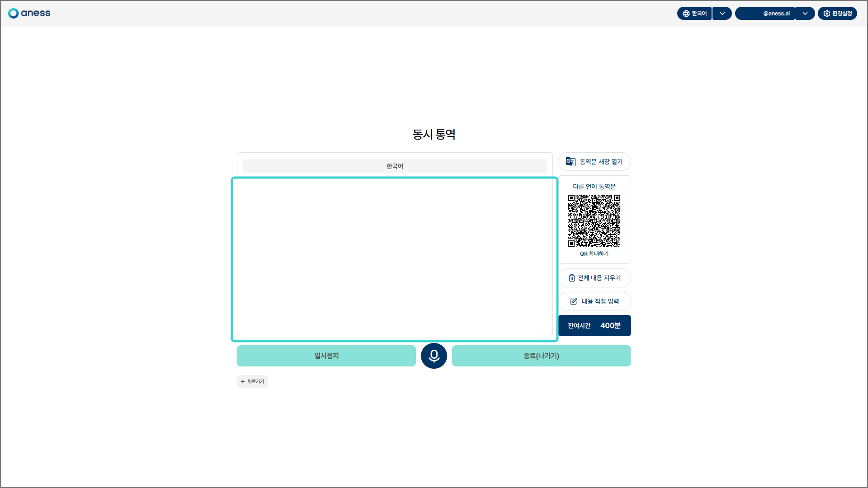
Task: Click the 뒤로가기 back arrow
Action: (243, 382)
